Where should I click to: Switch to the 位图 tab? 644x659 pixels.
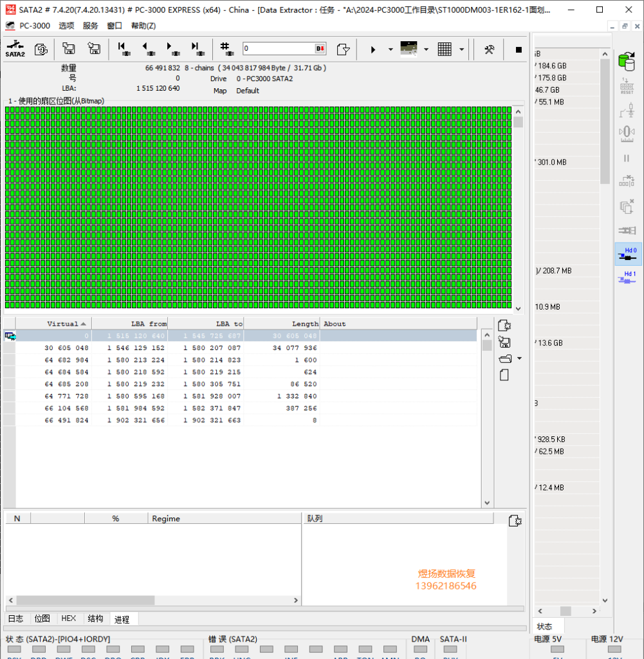click(42, 618)
